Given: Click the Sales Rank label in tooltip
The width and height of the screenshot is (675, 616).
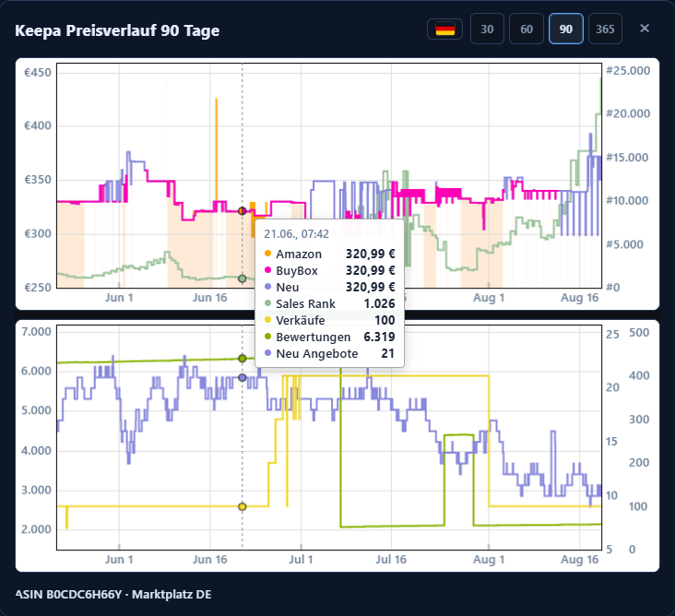Looking at the screenshot, I should pyautogui.click(x=305, y=304).
